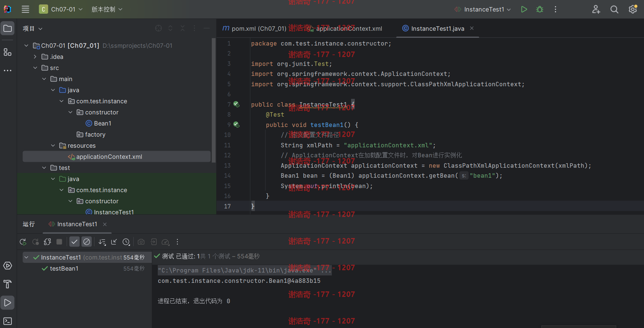Screen dimensions: 644x328
Task: Import tests from file icon
Action: [114, 242]
